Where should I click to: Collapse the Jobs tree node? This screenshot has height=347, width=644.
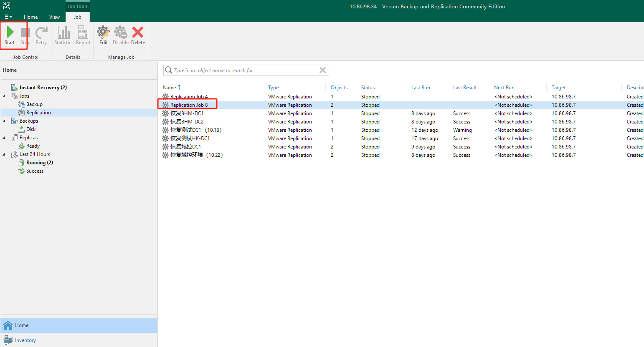pyautogui.click(x=4, y=96)
